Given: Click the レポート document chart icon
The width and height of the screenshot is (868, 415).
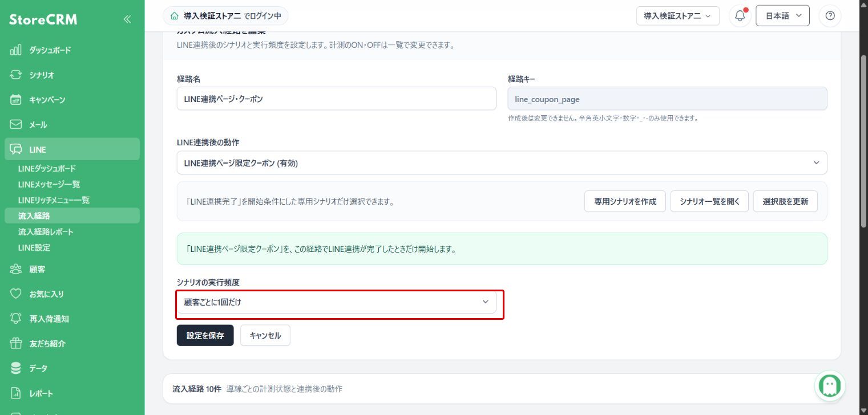Looking at the screenshot, I should click(16, 393).
